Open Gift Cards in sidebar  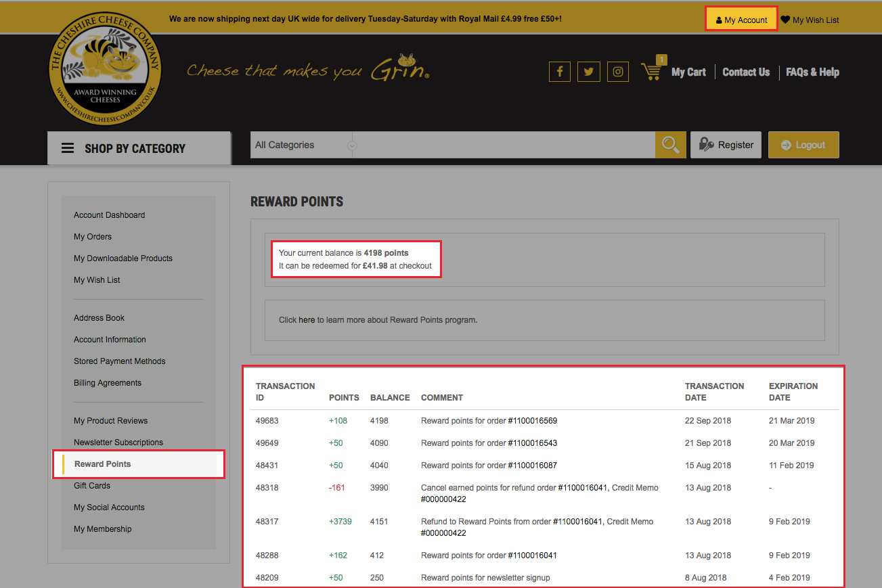point(92,486)
